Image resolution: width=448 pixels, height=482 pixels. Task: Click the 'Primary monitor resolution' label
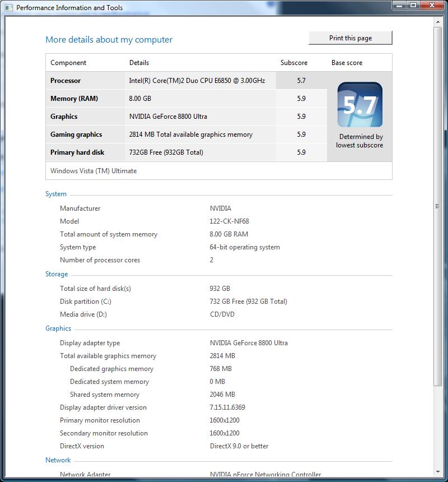(x=100, y=420)
